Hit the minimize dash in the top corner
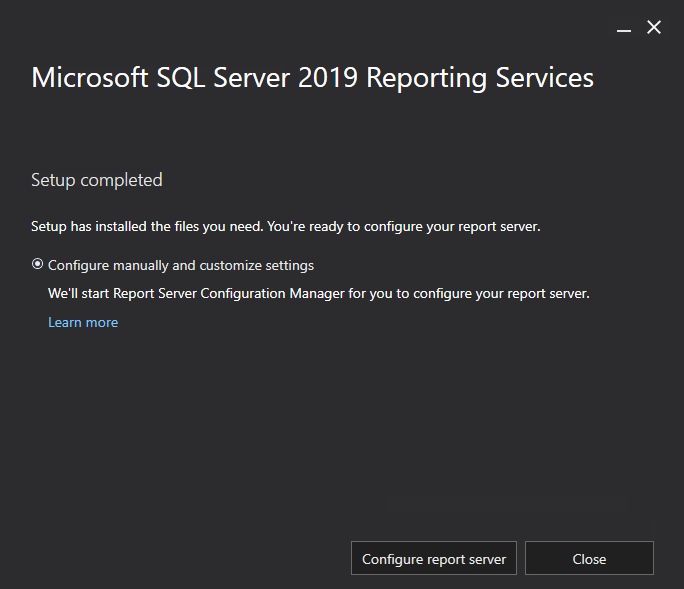Image resolution: width=684 pixels, height=589 pixels. pos(624,29)
